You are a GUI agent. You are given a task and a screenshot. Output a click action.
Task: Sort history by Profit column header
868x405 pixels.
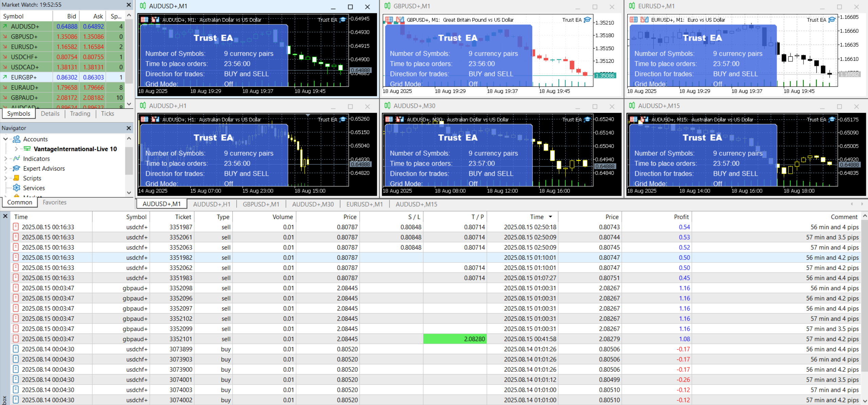pyautogui.click(x=681, y=217)
